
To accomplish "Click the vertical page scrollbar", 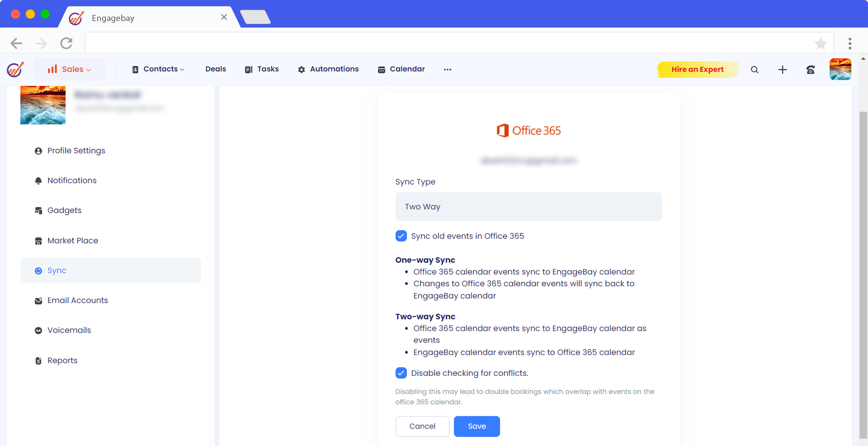I will pyautogui.click(x=863, y=275).
